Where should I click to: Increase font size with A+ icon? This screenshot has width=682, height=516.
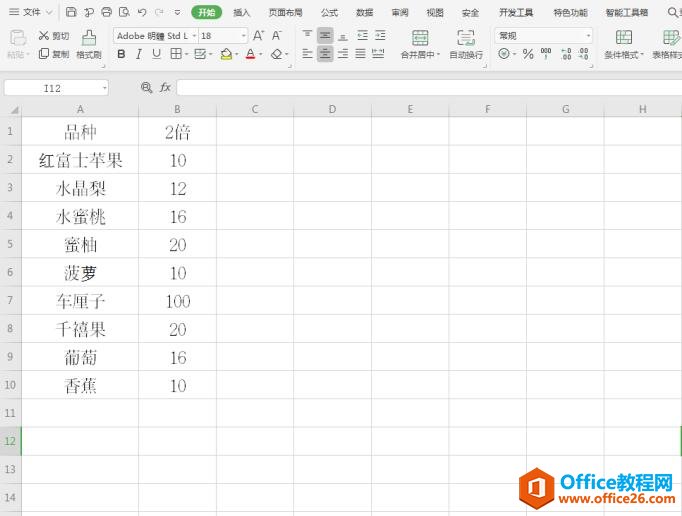click(258, 35)
